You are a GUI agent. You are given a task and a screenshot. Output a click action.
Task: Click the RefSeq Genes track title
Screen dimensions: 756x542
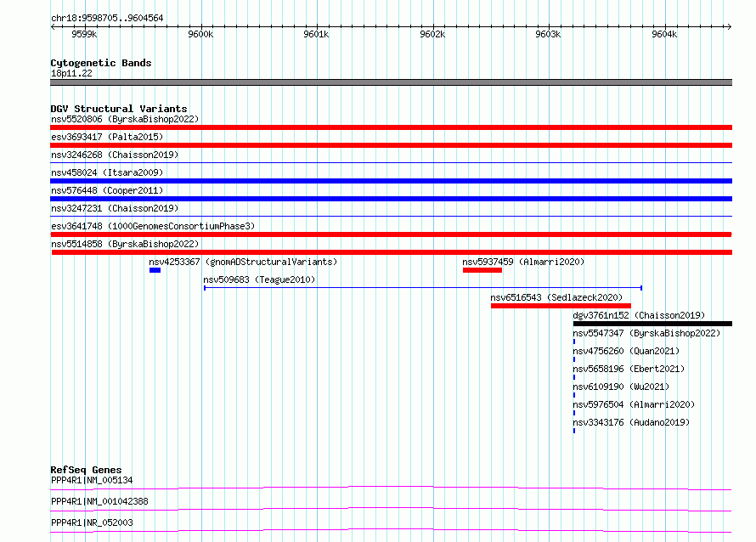(86, 470)
